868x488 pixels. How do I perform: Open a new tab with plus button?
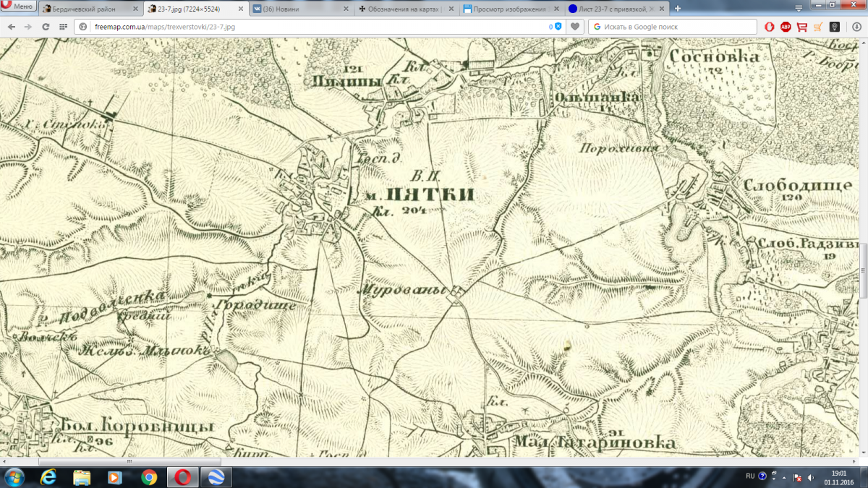(678, 9)
